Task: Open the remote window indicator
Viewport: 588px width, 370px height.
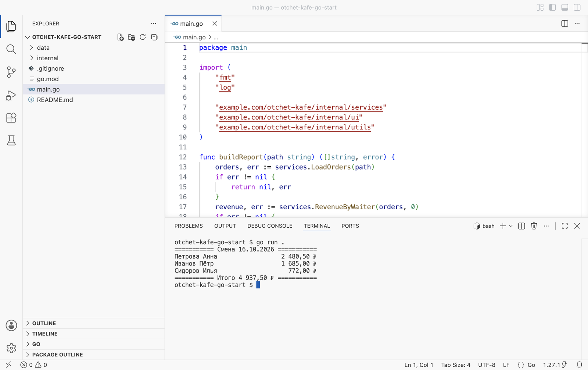Action: coord(8,365)
